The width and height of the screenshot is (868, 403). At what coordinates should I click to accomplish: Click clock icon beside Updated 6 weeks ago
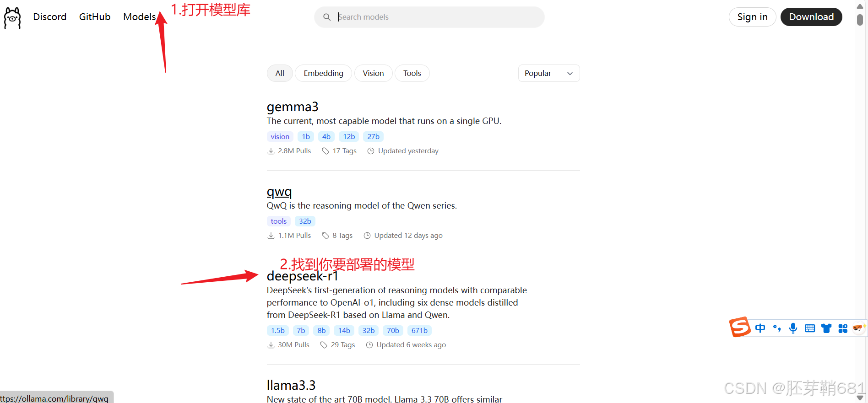(369, 345)
